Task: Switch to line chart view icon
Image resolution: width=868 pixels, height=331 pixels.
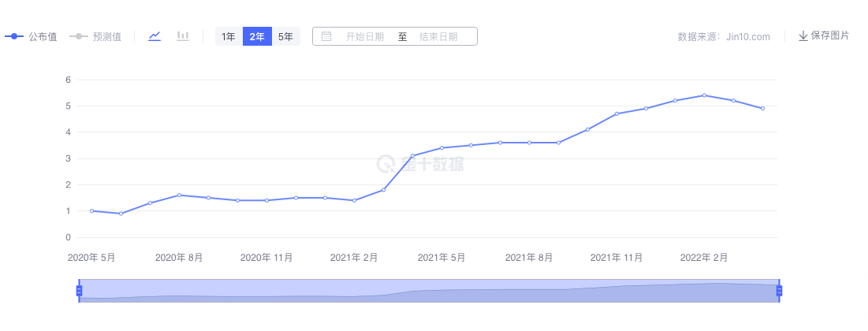Action: (x=155, y=36)
